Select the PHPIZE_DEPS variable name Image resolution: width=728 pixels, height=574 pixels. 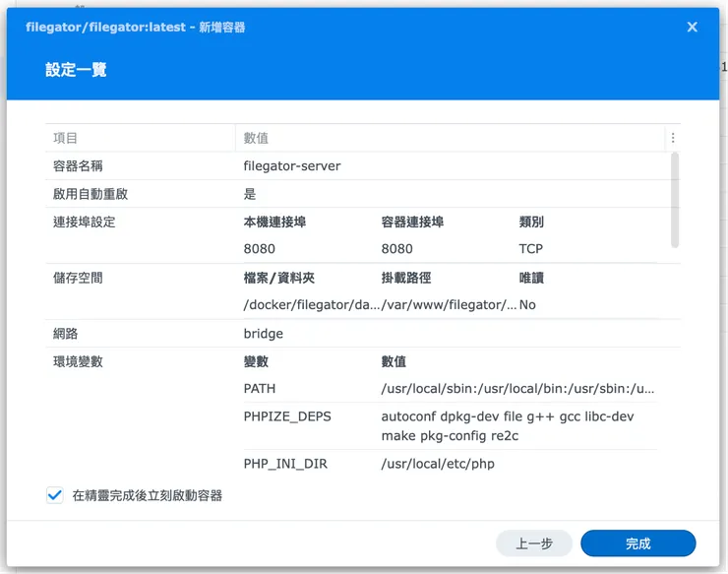point(287,416)
